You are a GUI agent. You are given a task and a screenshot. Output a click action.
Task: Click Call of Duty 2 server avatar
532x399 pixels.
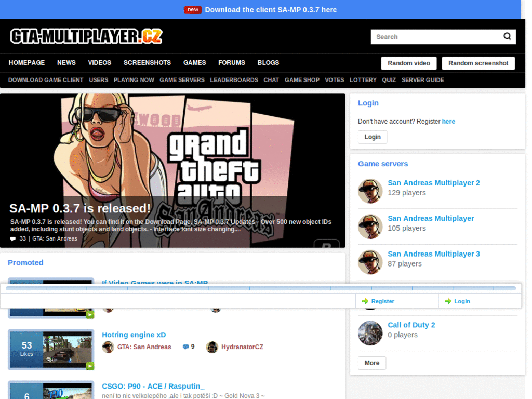pos(370,333)
